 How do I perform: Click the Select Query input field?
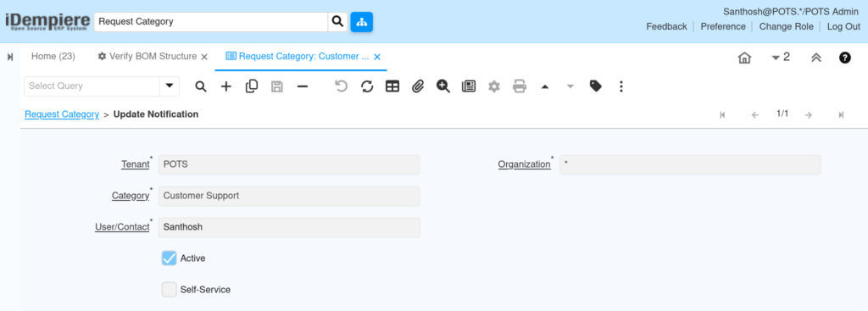(92, 86)
